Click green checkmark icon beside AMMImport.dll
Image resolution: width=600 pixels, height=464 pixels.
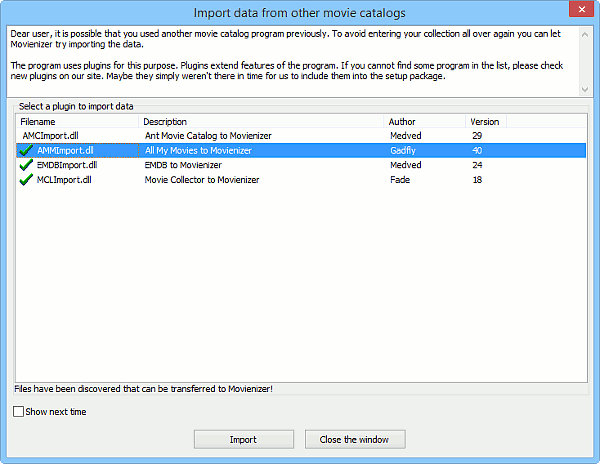[26, 150]
